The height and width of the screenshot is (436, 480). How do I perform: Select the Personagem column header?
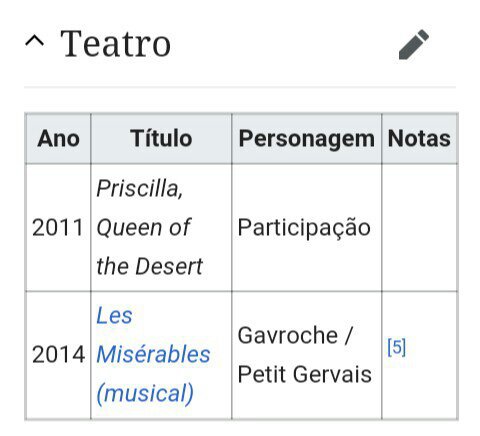coord(307,139)
